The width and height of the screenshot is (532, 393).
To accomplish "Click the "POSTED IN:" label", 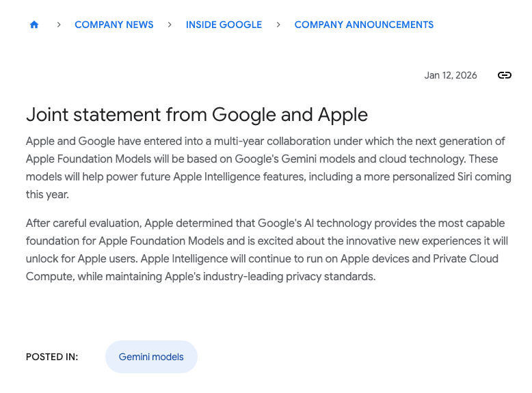I will 52,357.
